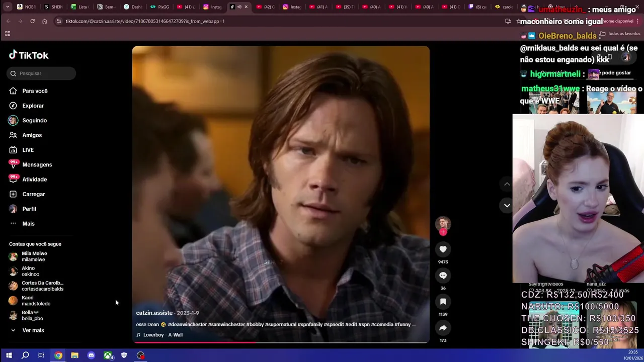The image size is (644, 362).
Task: Open Task View on taskbar
Action: [x=41, y=355]
